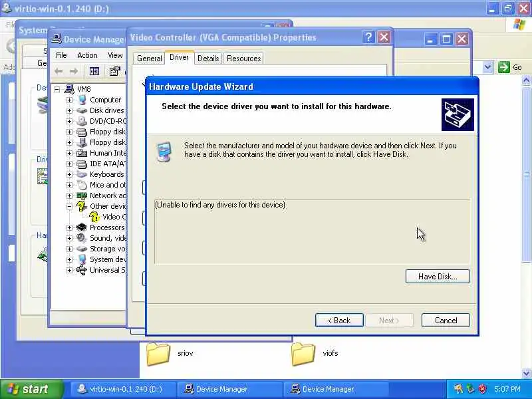
Task: Click the empty driver list box
Action: tap(312, 232)
